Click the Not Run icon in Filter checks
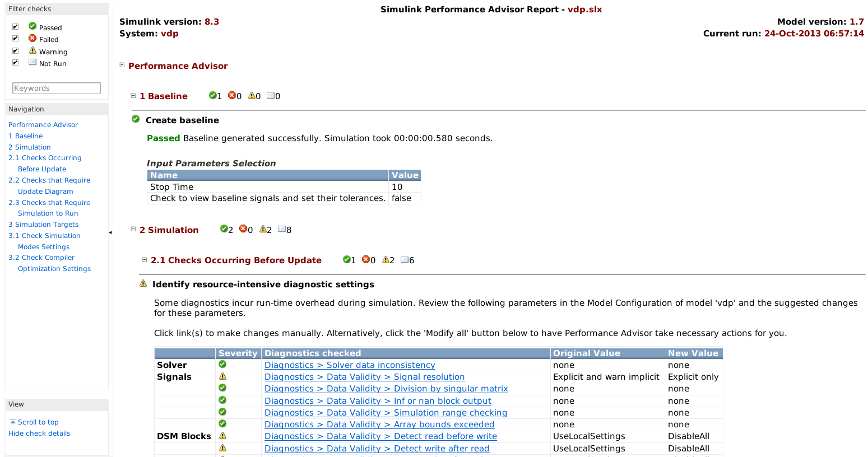 tap(33, 62)
